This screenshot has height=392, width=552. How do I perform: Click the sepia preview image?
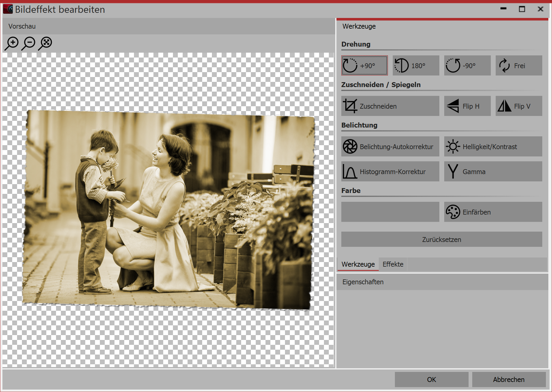coord(168,210)
